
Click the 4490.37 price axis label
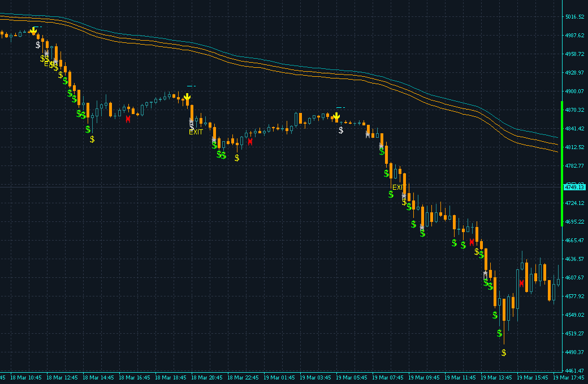575,352
